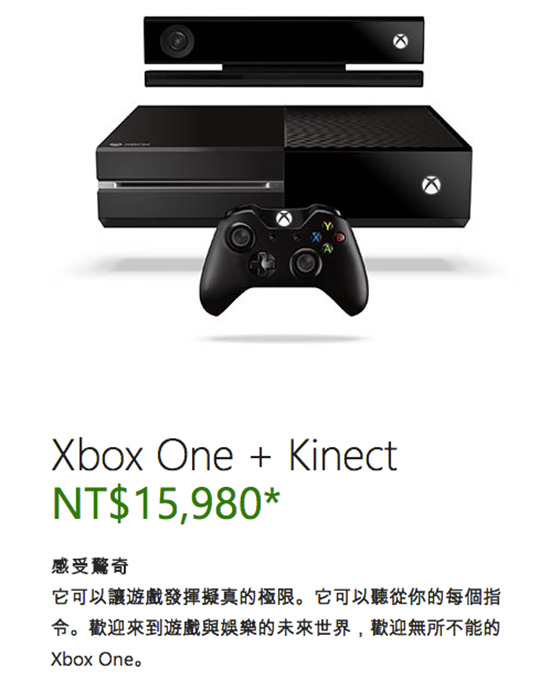Viewport: 550px width, 690px height.
Task: Click the description paragraph starting with 它可以讓遊戲
Action: 275,629
